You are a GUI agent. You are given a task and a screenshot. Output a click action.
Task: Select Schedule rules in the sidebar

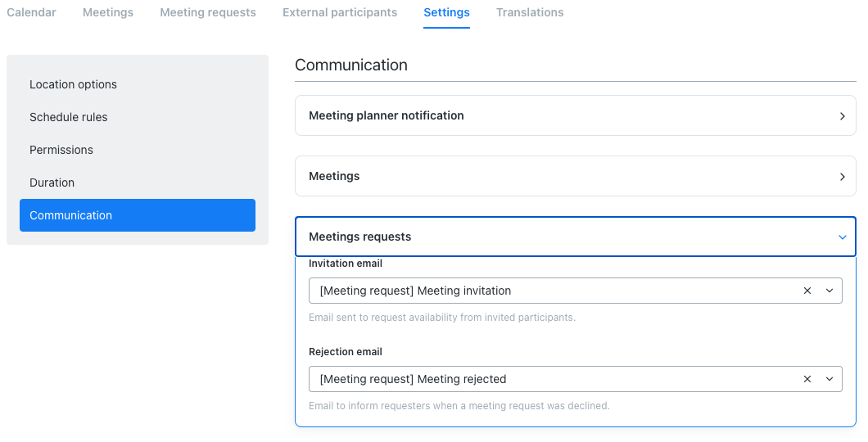(x=69, y=117)
